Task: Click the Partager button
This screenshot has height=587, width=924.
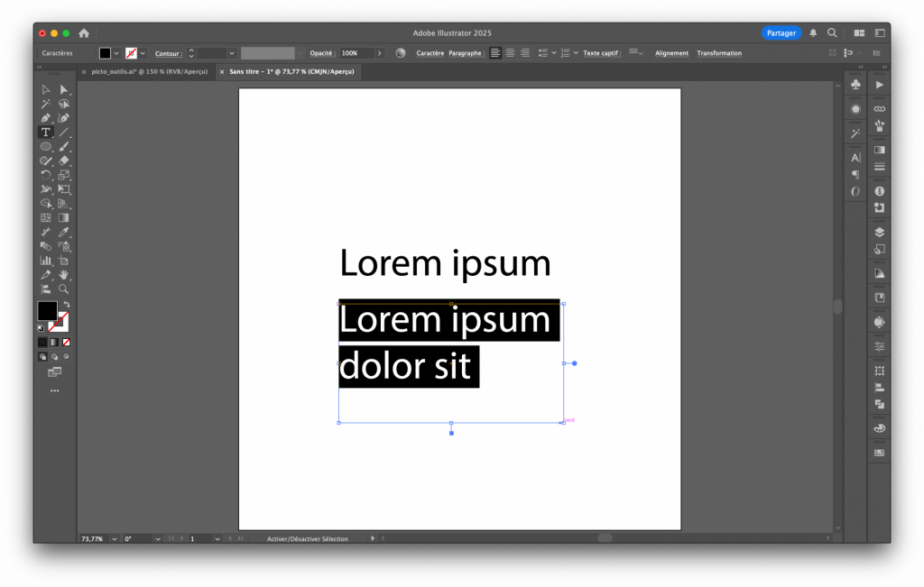Action: (x=781, y=33)
